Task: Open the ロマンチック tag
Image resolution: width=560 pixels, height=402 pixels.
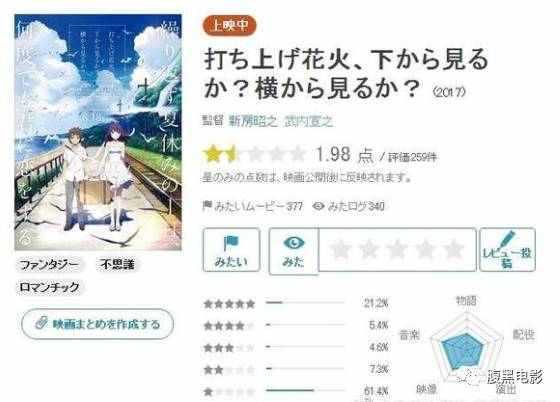Action: (49, 287)
